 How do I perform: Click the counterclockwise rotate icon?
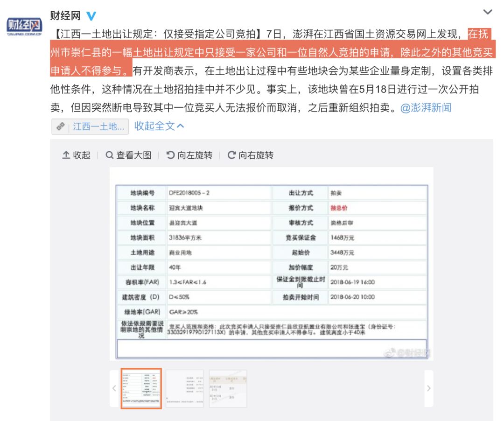(x=170, y=155)
